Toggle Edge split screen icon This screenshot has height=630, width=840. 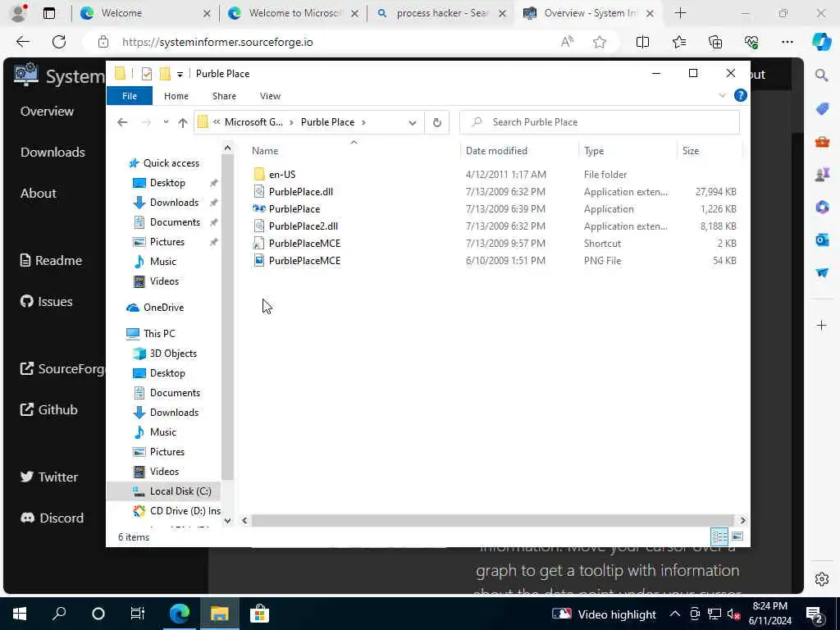[x=642, y=42]
